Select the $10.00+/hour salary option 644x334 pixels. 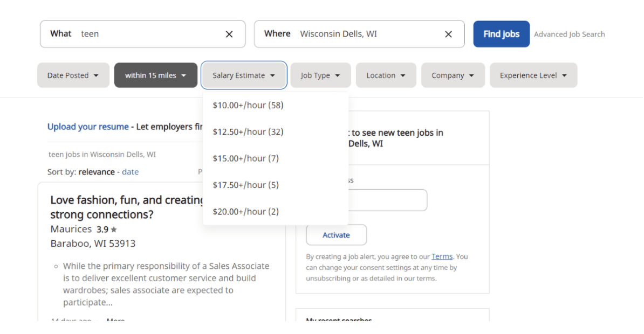pyautogui.click(x=248, y=105)
